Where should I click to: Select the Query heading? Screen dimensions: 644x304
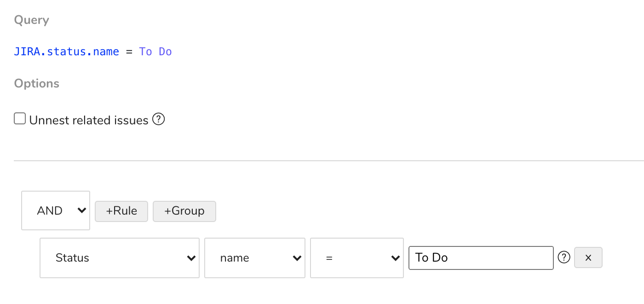(32, 20)
